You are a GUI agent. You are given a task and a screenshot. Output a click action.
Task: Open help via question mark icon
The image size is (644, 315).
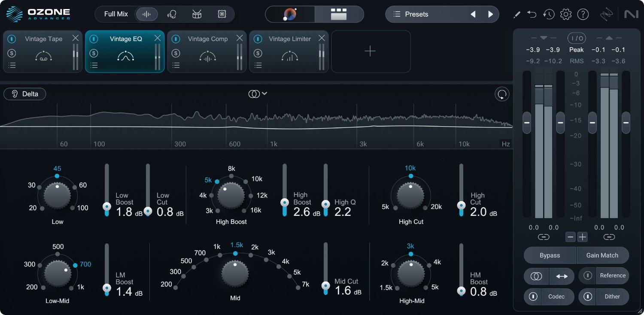pos(583,14)
